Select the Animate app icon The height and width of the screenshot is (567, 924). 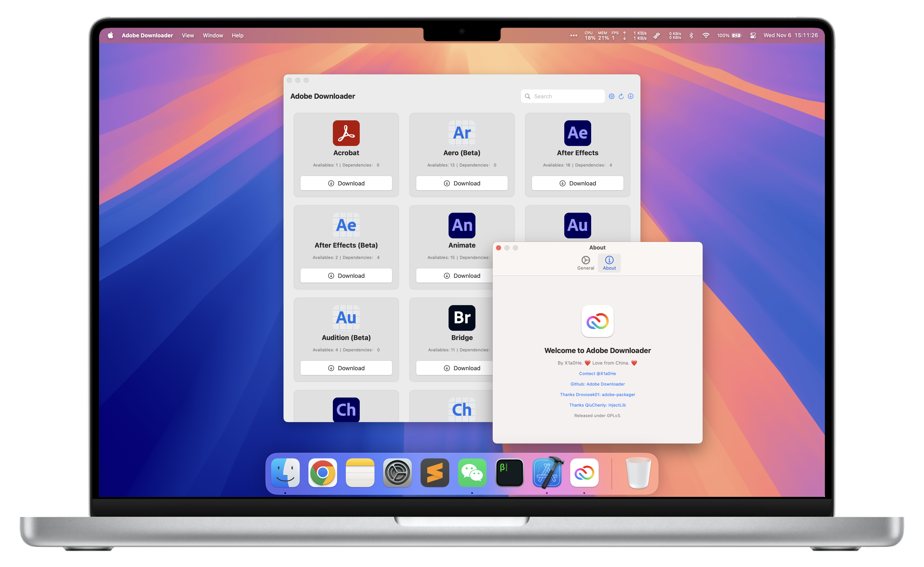462,225
